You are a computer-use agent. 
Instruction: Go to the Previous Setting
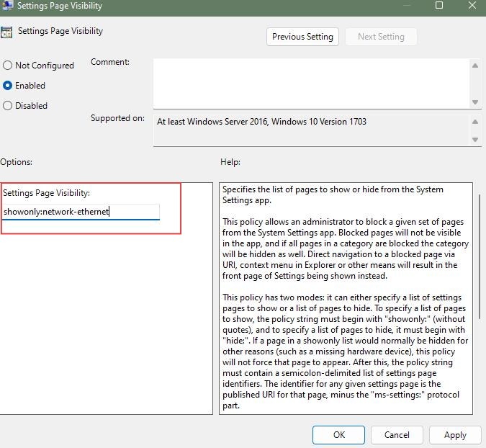pos(302,37)
